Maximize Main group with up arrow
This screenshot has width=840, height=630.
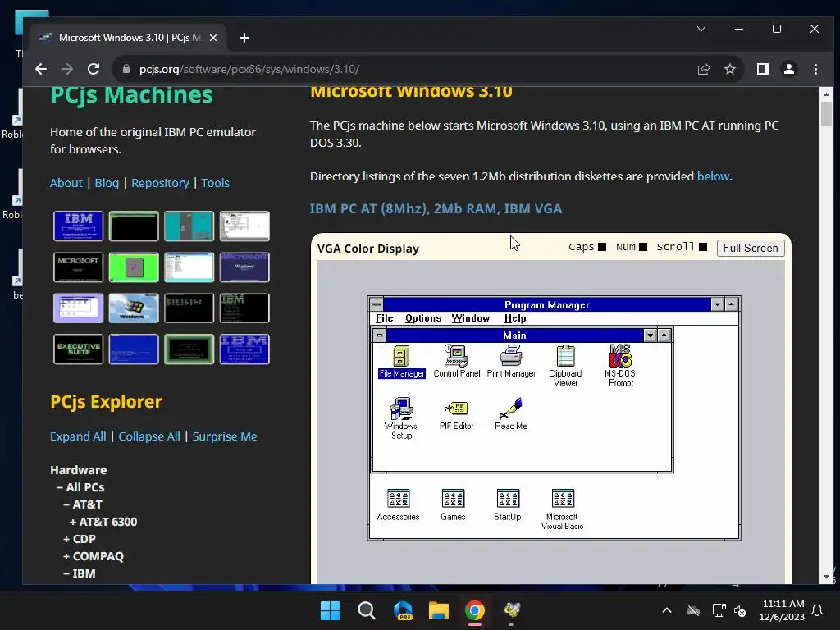point(664,336)
